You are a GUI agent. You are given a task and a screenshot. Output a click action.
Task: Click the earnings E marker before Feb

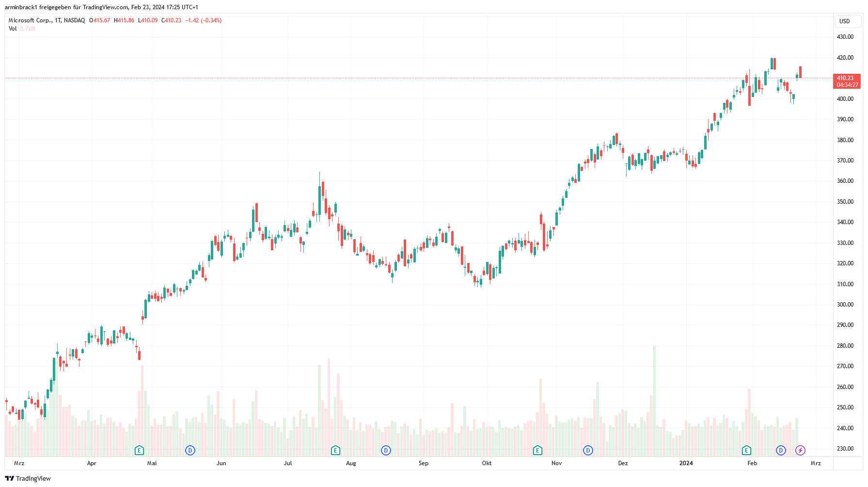[746, 451]
